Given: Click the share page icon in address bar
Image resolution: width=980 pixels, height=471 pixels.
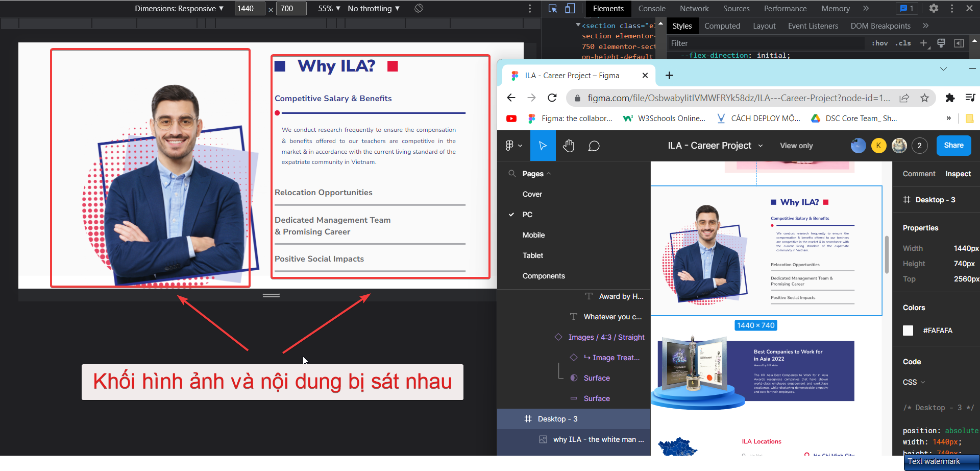Looking at the screenshot, I should (x=904, y=98).
